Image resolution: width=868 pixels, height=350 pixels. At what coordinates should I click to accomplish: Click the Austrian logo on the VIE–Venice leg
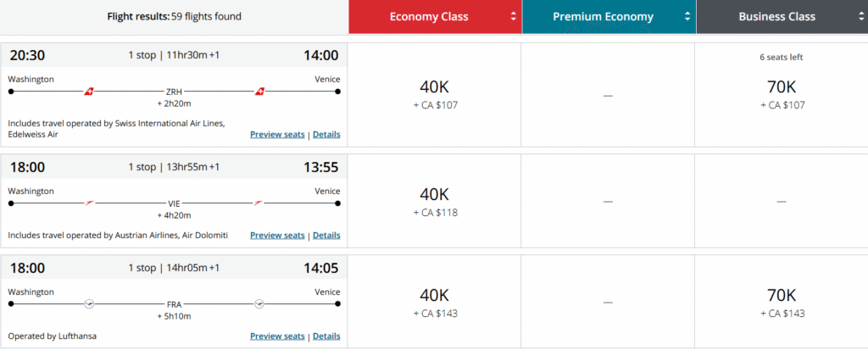pos(260,203)
